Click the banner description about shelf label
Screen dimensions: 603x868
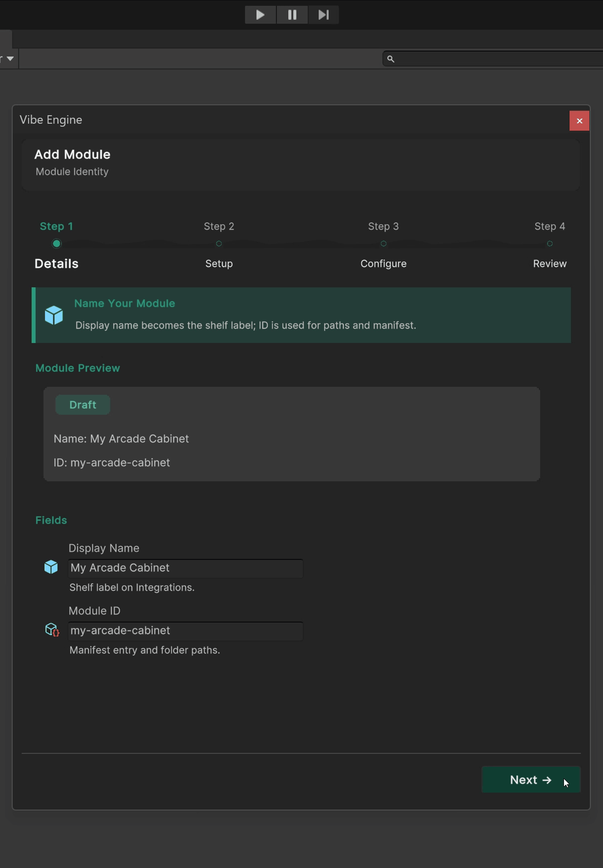pyautogui.click(x=246, y=325)
